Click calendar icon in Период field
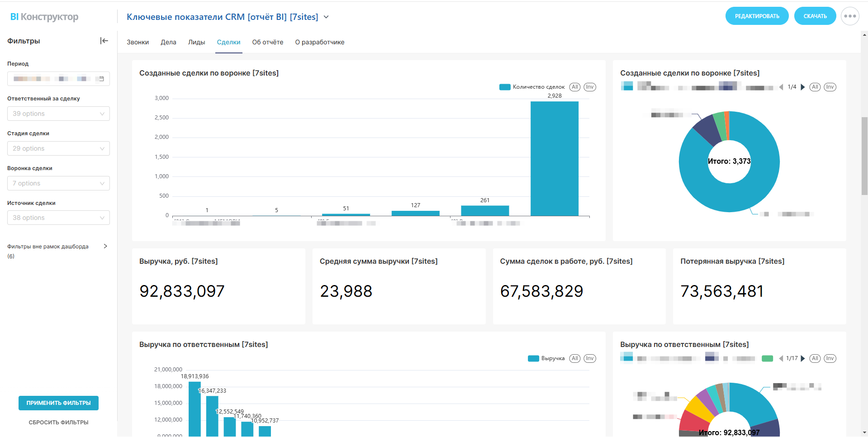 [x=102, y=79]
